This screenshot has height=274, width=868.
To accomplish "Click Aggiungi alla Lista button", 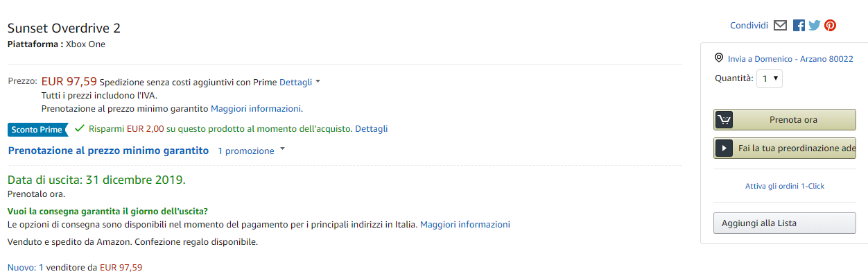I will 785,223.
